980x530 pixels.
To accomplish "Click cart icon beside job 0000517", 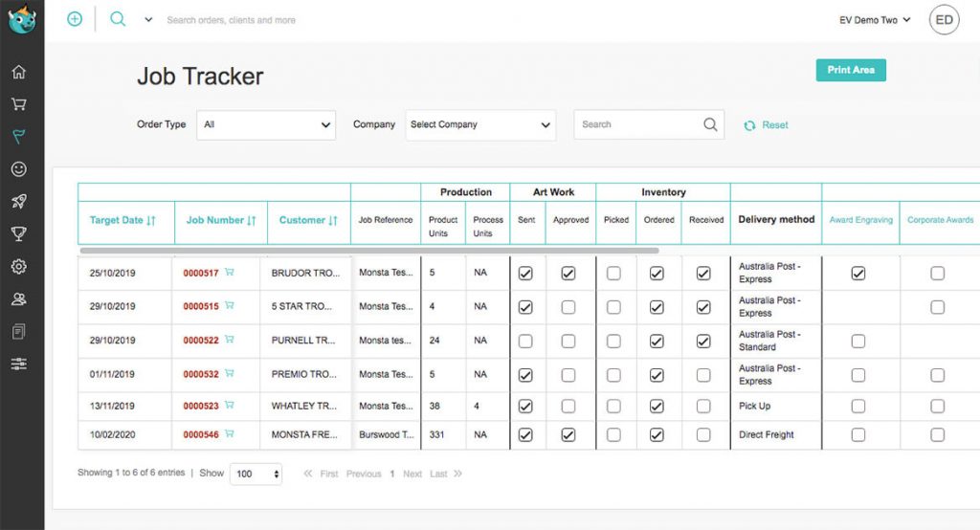I will coord(230,273).
